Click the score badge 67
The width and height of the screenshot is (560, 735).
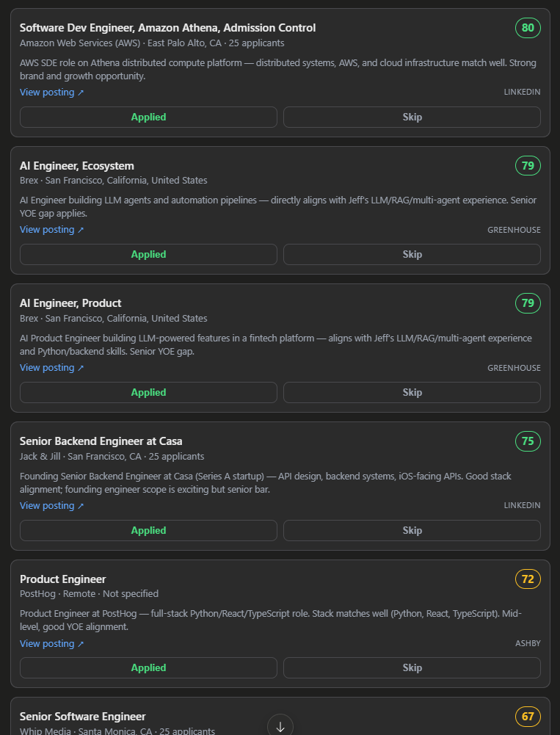click(x=528, y=716)
